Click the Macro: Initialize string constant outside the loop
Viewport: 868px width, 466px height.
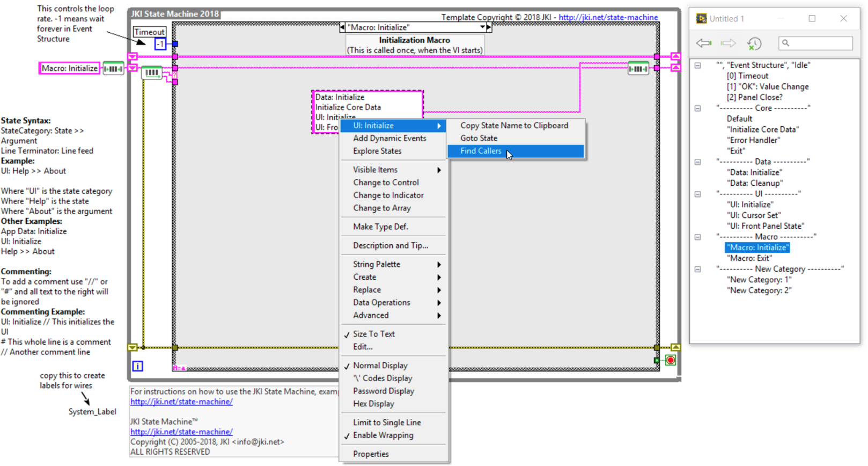pos(69,69)
